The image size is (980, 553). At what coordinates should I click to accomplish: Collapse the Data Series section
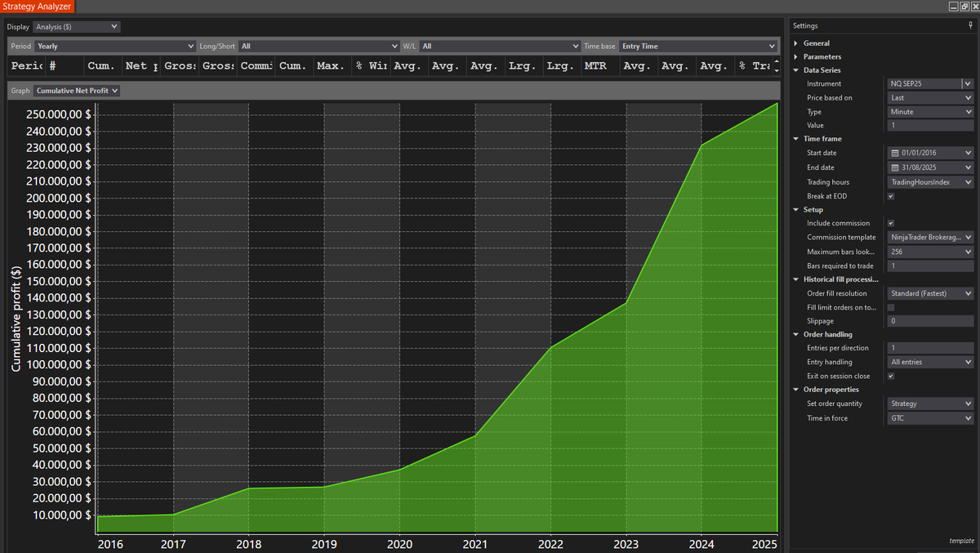pos(796,70)
